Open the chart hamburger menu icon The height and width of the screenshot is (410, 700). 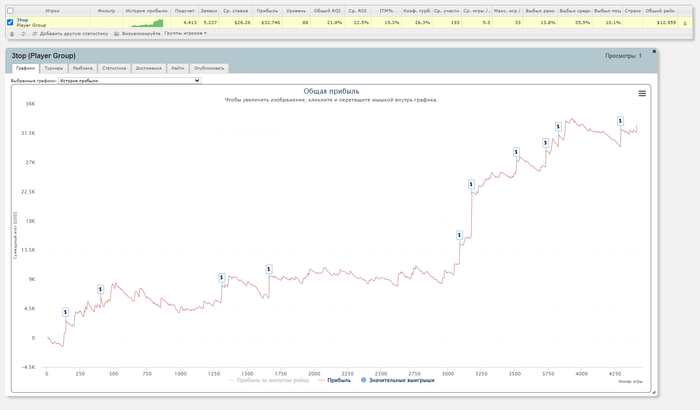pos(642,93)
